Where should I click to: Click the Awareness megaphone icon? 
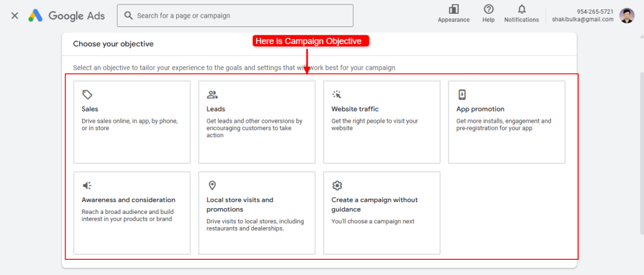(87, 186)
